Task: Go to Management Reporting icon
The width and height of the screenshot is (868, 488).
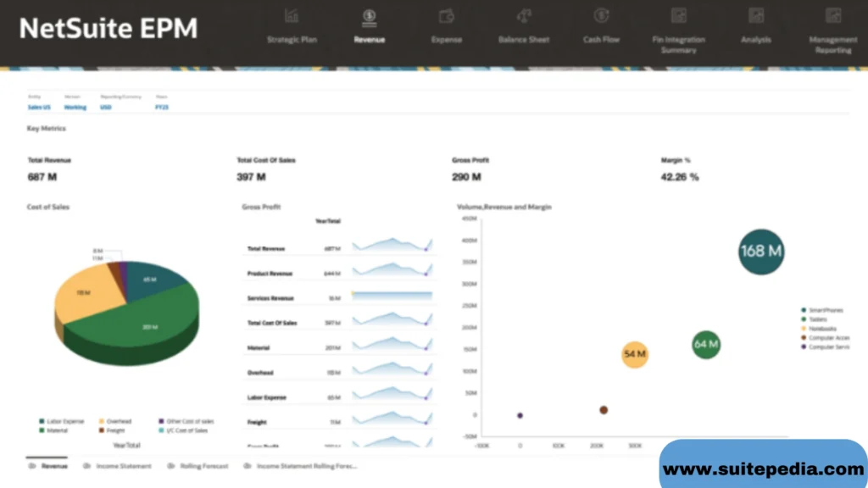Action: [x=833, y=16]
